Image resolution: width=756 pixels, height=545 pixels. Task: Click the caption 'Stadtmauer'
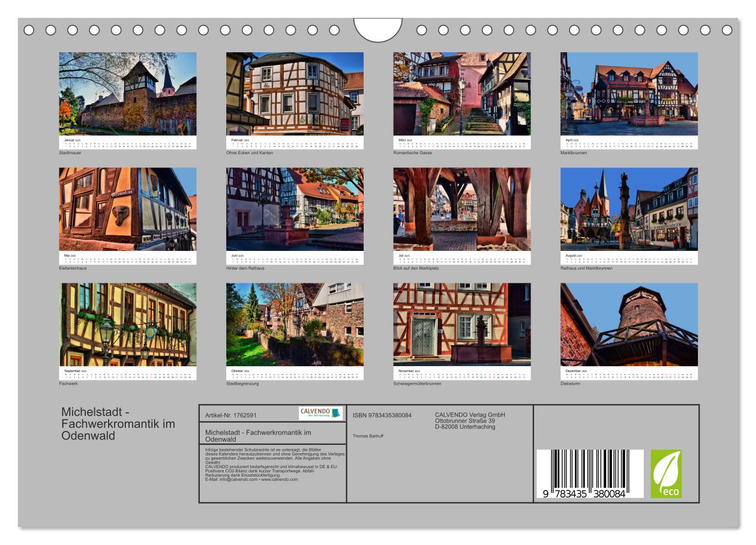coord(70,153)
